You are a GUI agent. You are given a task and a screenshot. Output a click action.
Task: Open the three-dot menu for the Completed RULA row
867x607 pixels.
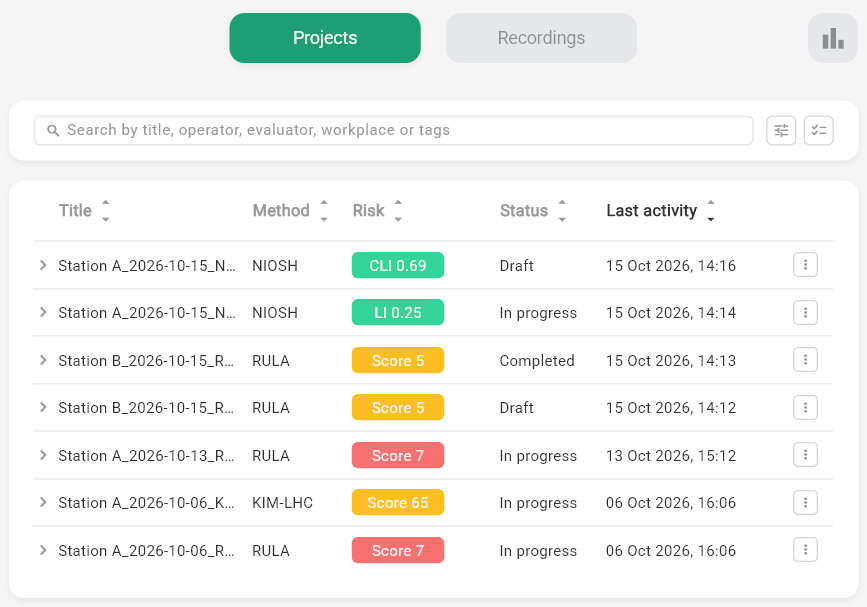coord(805,360)
